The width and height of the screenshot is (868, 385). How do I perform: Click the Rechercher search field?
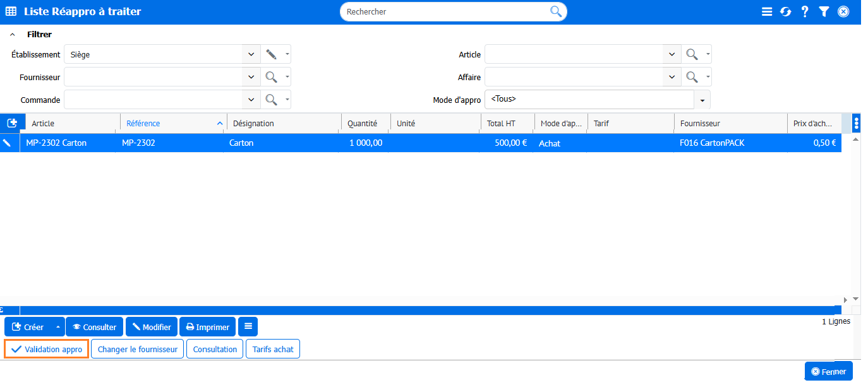pos(445,12)
